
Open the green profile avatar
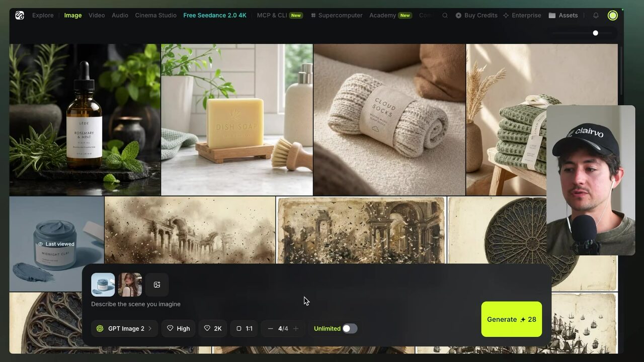pyautogui.click(x=612, y=16)
